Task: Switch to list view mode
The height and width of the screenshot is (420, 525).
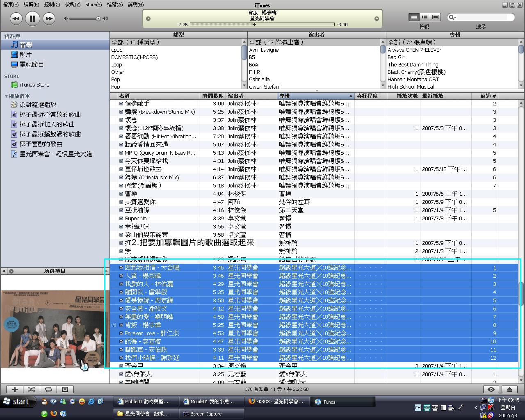Action: tap(414, 17)
